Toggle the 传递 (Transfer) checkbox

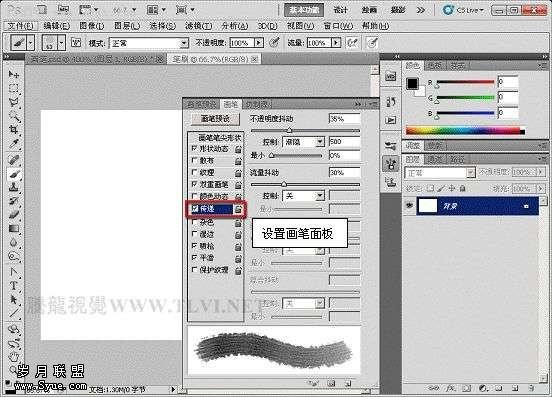click(x=195, y=208)
